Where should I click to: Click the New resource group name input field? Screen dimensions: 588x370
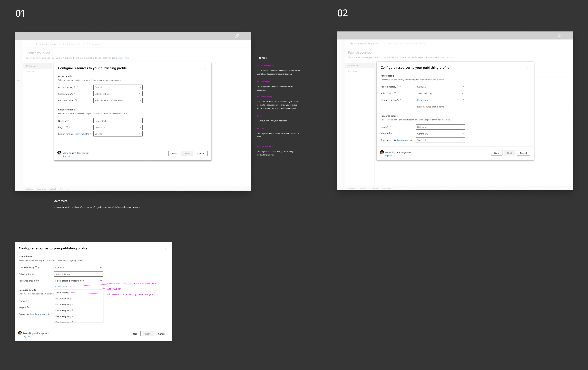click(x=440, y=107)
